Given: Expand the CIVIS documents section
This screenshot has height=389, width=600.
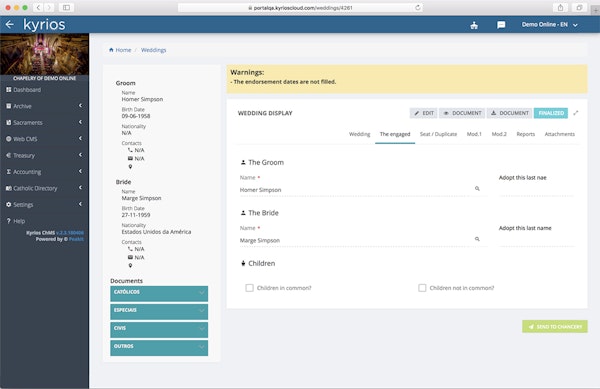Looking at the screenshot, I should click(x=159, y=329).
